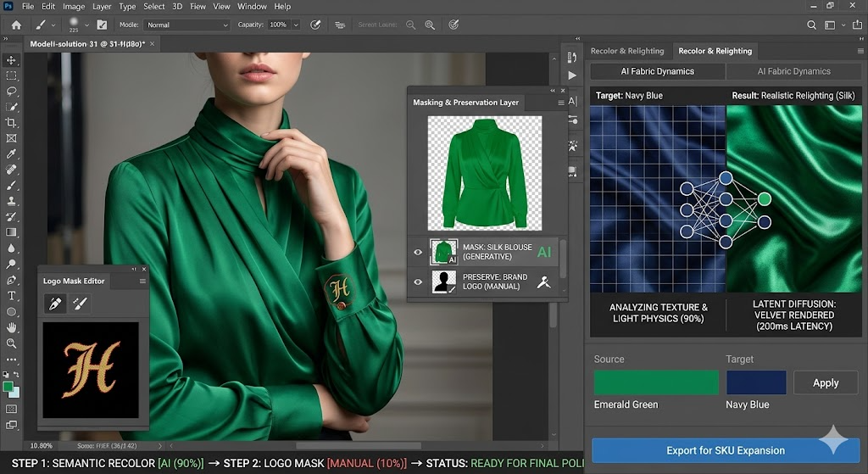
Task: Click the logo H preview thumbnail
Action: pos(91,370)
